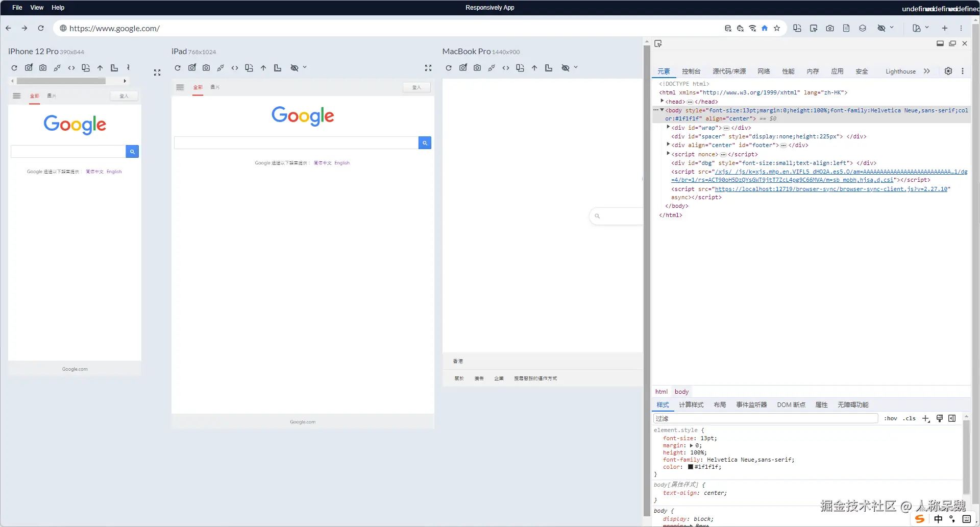Bookmark the current page with star
The height and width of the screenshot is (527, 980).
(777, 28)
